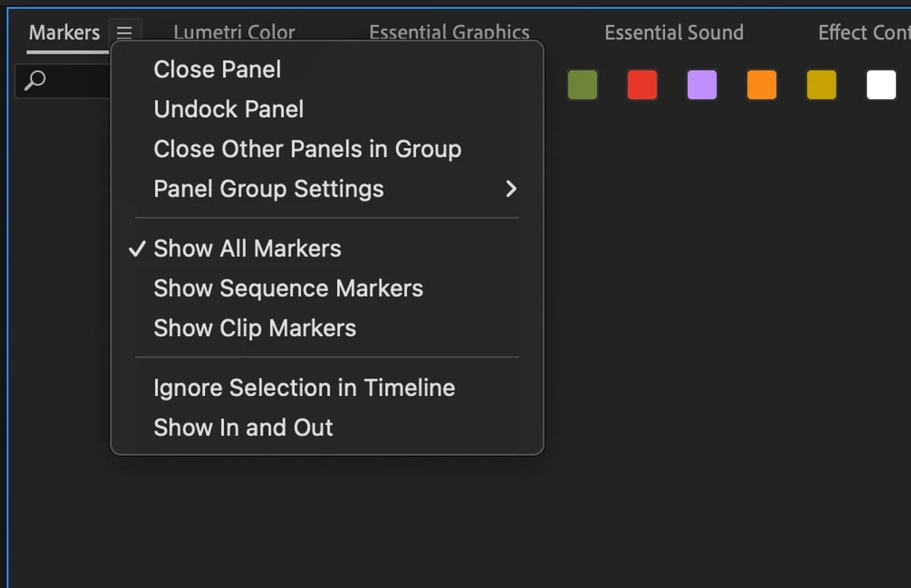Filter markers by white color swatch
911x588 pixels.
click(x=881, y=85)
